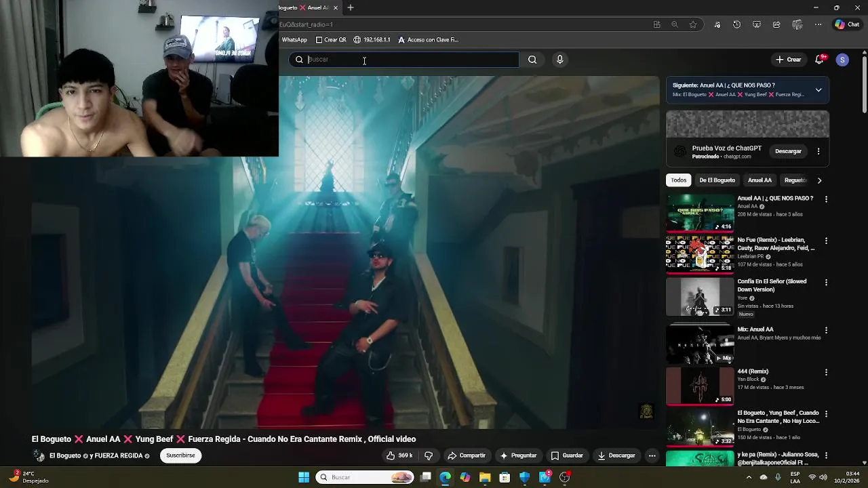This screenshot has height=488, width=868.
Task: Open options for y ke pa (Remix)
Action: [826, 455]
